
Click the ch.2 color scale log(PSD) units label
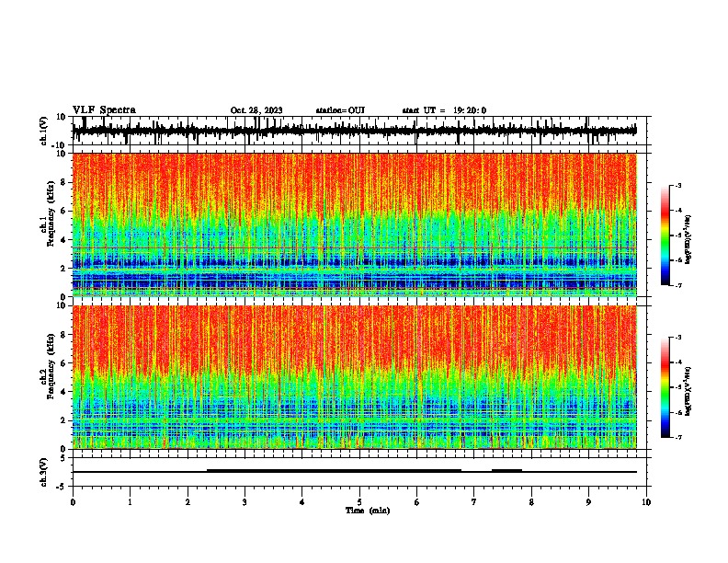[x=688, y=391]
